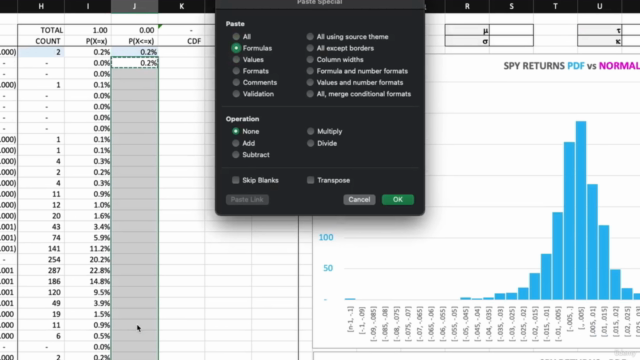This screenshot has height=360, width=640.
Task: Click the total cell showing 1.00
Action: 88,30
